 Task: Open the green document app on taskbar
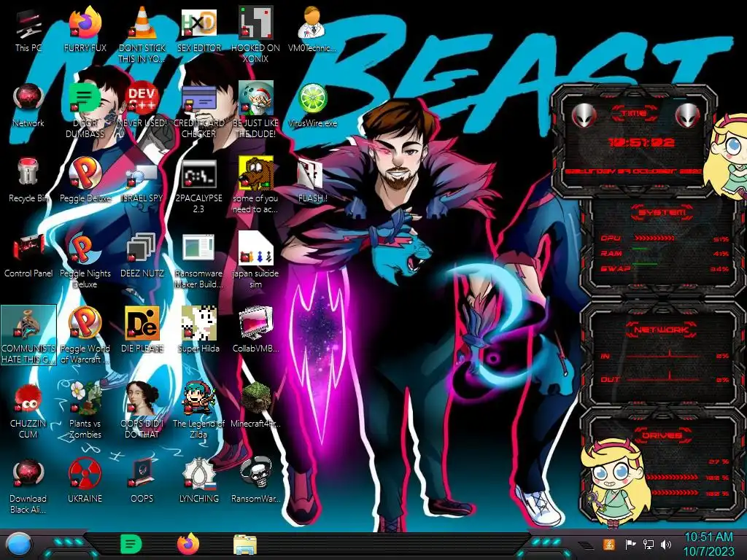point(131,544)
